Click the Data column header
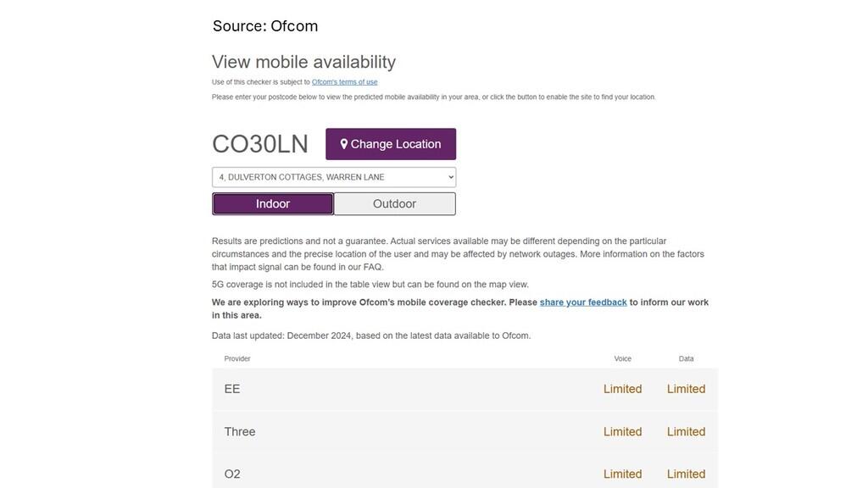The height and width of the screenshot is (488, 868). pos(686,358)
